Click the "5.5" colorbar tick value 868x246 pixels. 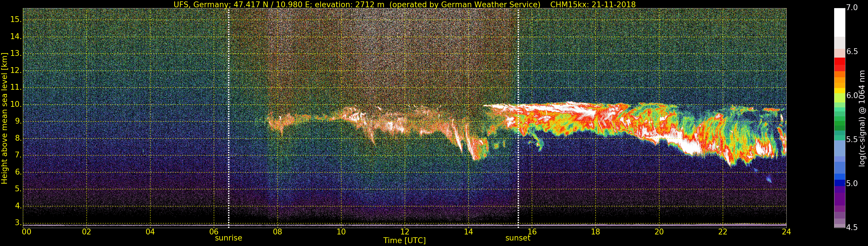(852, 139)
